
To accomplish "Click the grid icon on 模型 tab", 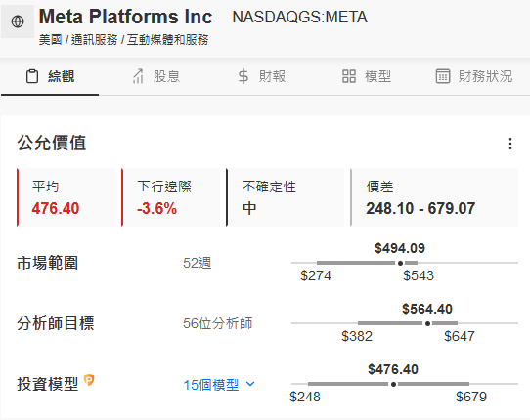I will [349, 76].
